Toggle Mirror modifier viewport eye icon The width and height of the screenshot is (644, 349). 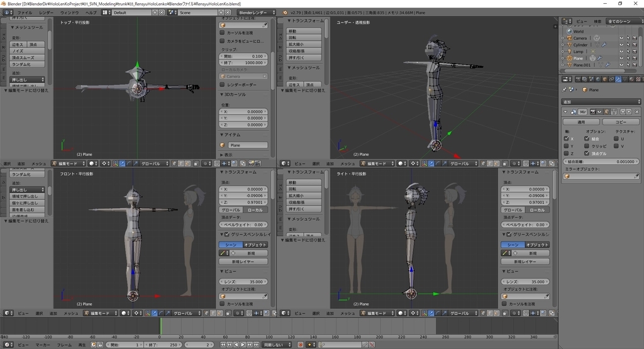click(x=599, y=112)
